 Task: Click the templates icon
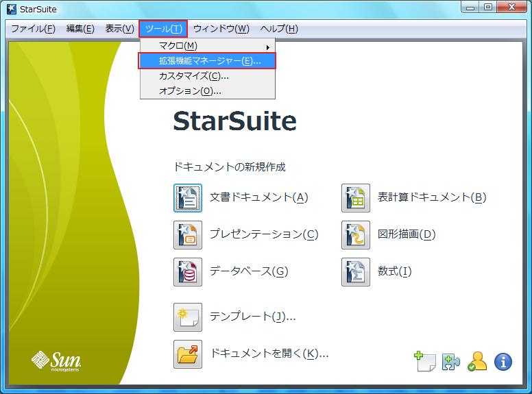(x=188, y=317)
